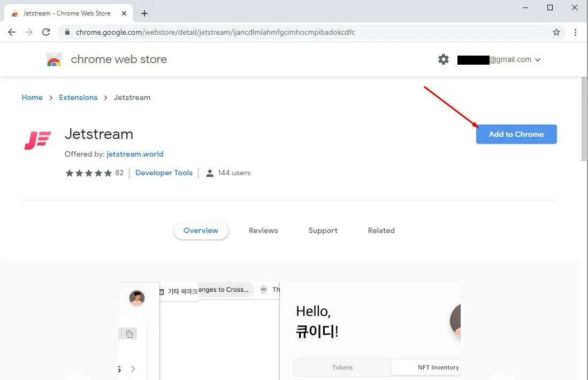Click the browser back arrow

pos(12,32)
